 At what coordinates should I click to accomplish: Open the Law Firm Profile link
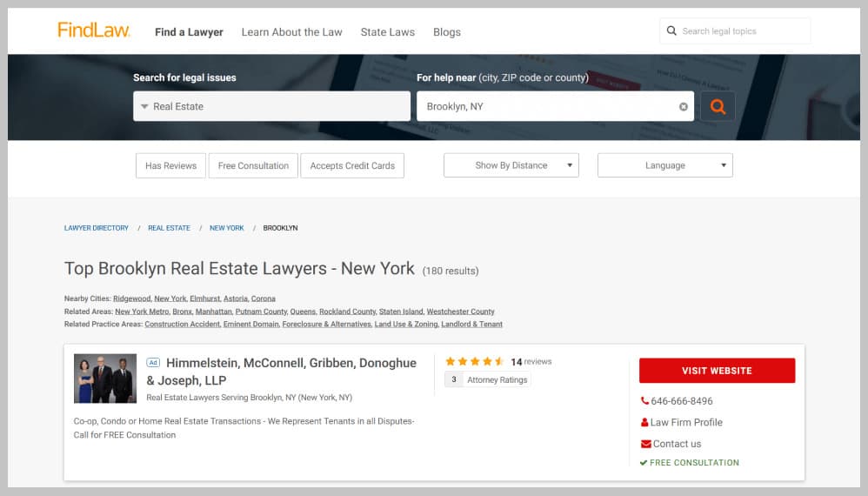(686, 422)
